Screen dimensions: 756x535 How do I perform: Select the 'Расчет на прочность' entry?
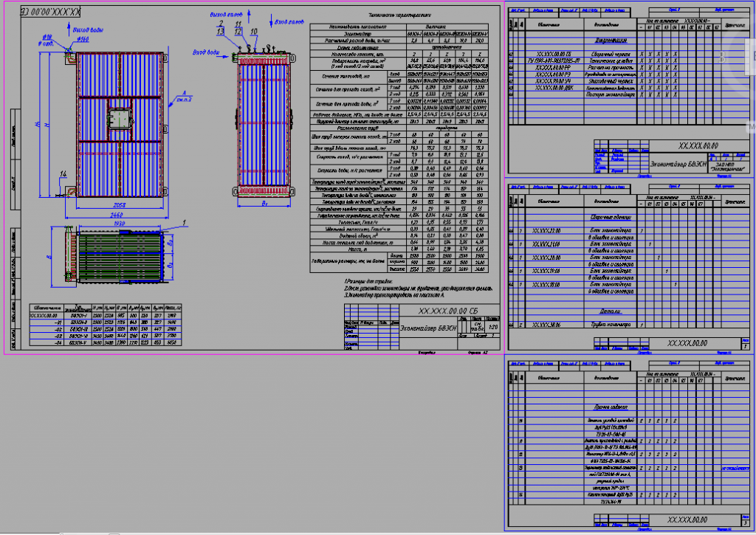(x=610, y=68)
